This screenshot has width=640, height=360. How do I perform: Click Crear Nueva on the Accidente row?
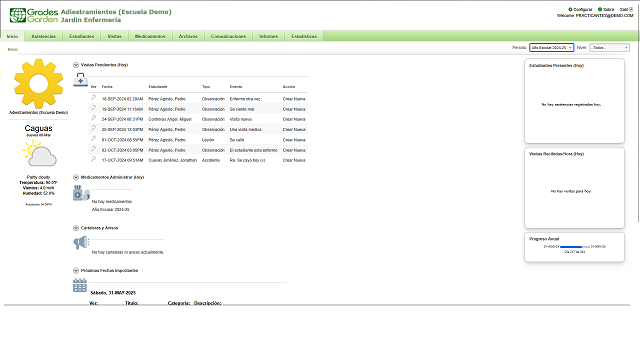[294, 160]
